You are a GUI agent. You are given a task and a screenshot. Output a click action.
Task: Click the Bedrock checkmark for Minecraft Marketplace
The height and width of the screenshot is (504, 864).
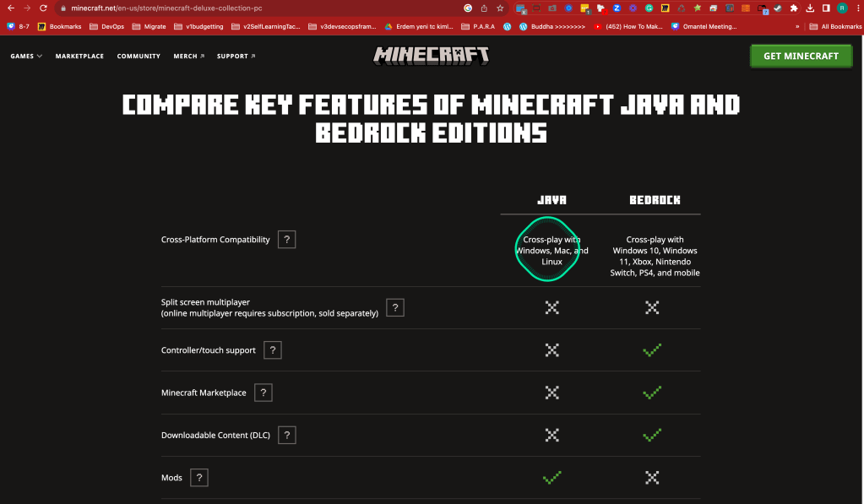point(652,393)
